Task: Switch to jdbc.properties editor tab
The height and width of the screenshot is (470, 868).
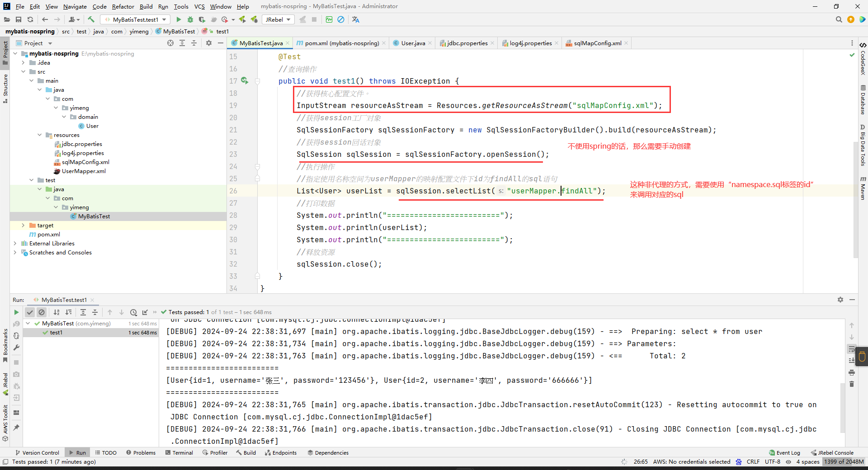Action: (467, 43)
